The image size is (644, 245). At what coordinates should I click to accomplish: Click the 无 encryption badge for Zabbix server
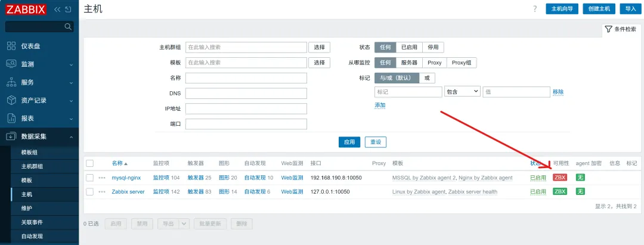(580, 192)
